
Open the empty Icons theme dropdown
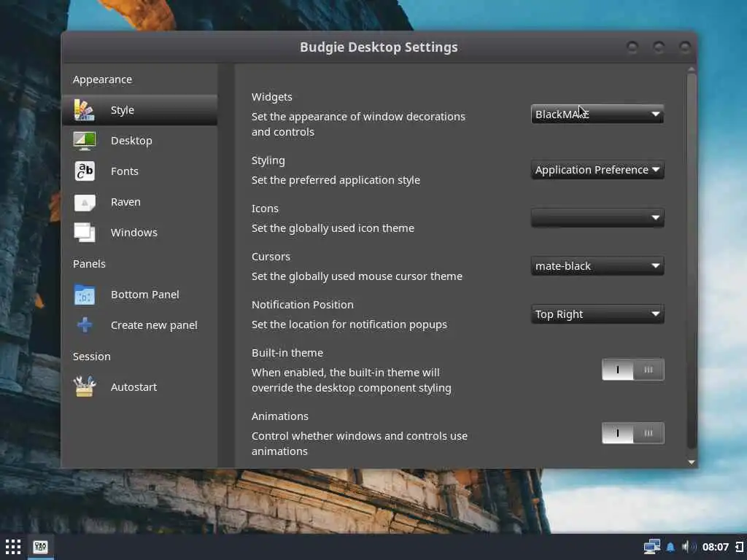597,217
